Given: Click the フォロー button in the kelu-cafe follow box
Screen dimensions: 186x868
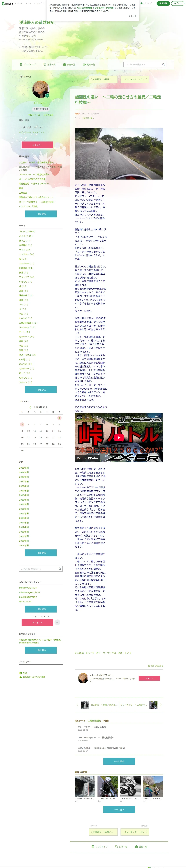Looking at the screenshot, I should click(x=149, y=678).
